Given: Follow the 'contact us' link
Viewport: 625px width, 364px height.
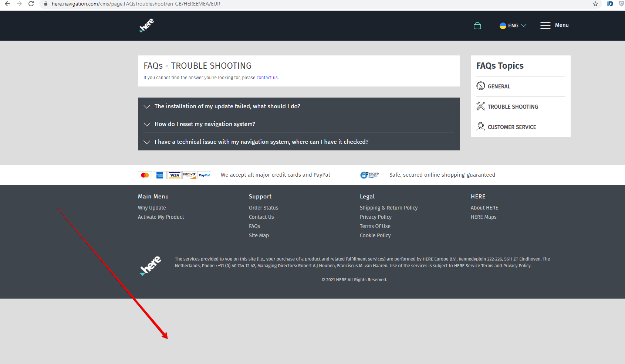Looking at the screenshot, I should tap(267, 78).
